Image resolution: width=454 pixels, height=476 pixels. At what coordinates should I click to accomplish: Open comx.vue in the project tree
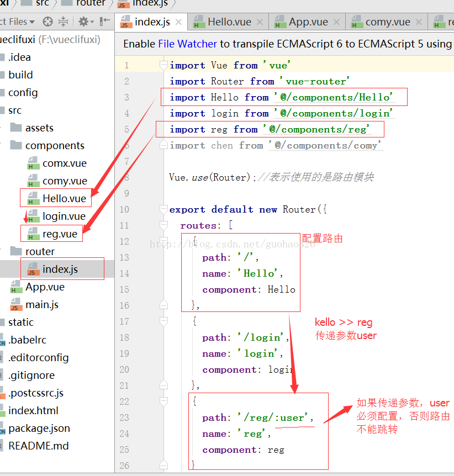(x=65, y=163)
